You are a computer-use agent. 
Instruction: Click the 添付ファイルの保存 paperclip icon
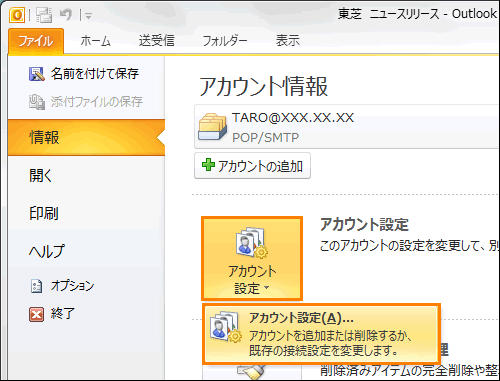tap(37, 102)
